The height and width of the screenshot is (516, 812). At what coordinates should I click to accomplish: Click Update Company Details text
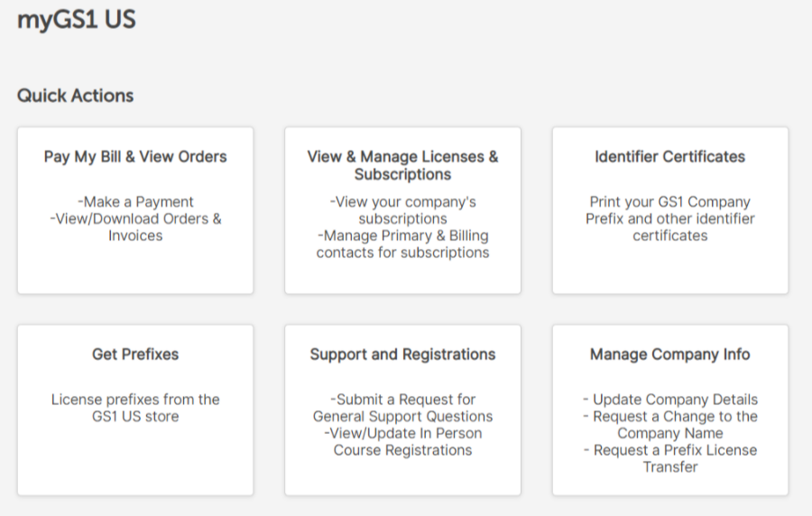pyautogui.click(x=670, y=400)
